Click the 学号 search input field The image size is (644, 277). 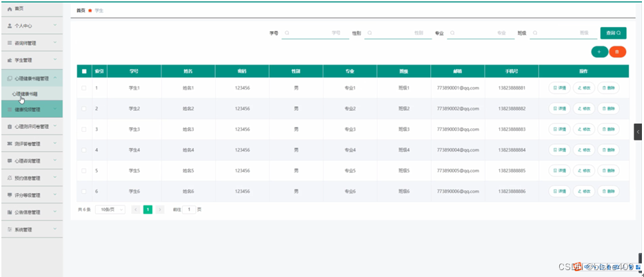click(x=315, y=33)
